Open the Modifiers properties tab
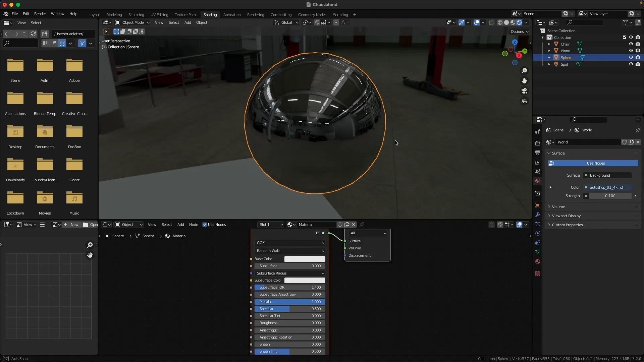Image resolution: width=644 pixels, height=362 pixels. pos(538,215)
